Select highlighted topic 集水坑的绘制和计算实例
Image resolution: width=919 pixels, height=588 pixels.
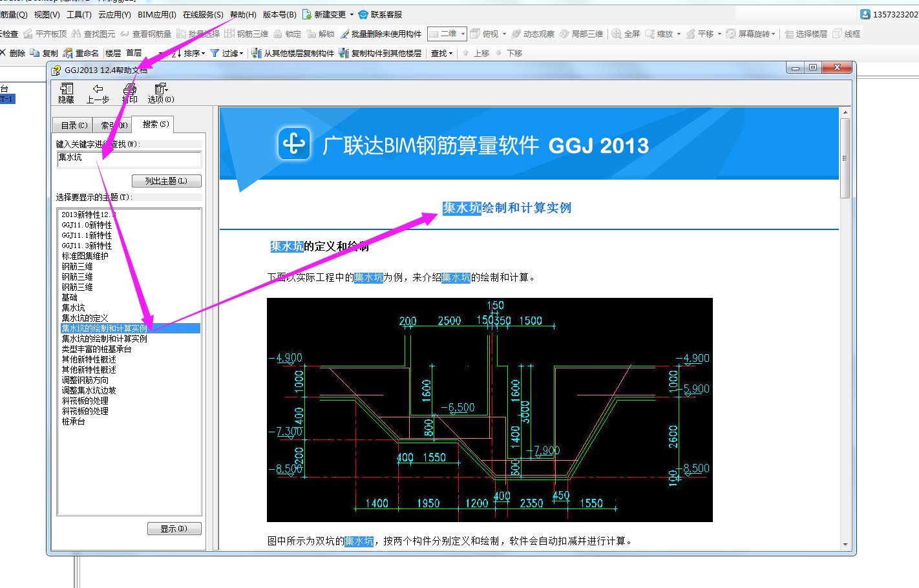[130, 328]
